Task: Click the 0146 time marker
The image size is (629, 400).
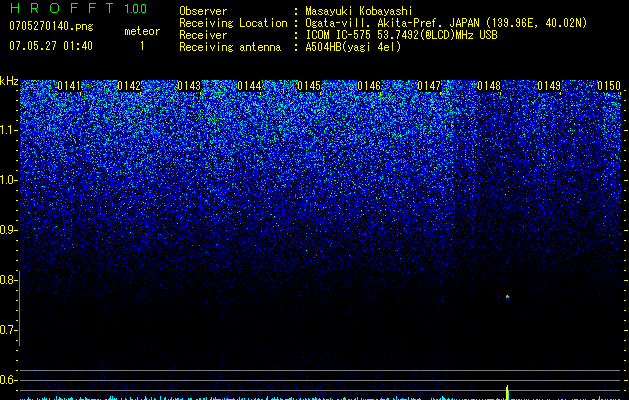Action: [x=369, y=86]
